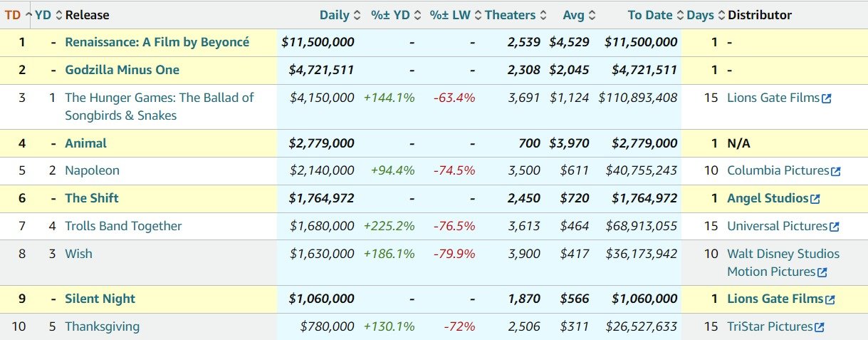The width and height of the screenshot is (868, 340).
Task: Click external link icon beside Lions Gate Films, Hunger Games row
Action: pyautogui.click(x=826, y=98)
